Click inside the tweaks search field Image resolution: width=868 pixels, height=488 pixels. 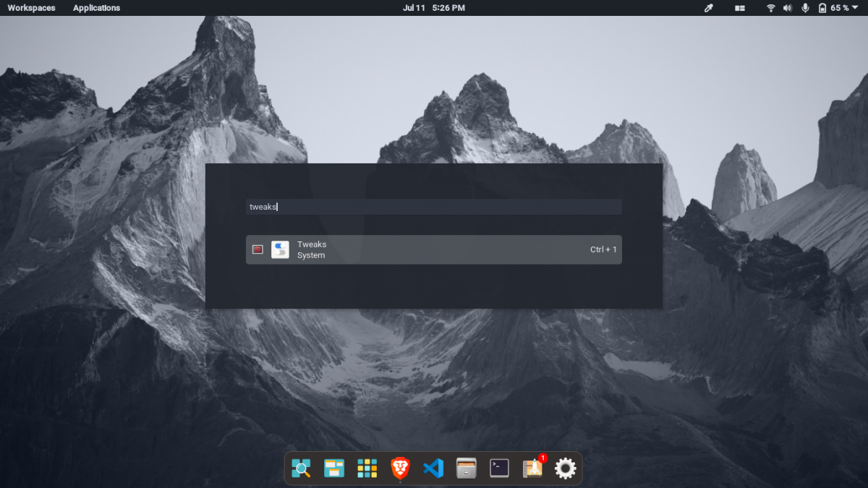click(434, 207)
